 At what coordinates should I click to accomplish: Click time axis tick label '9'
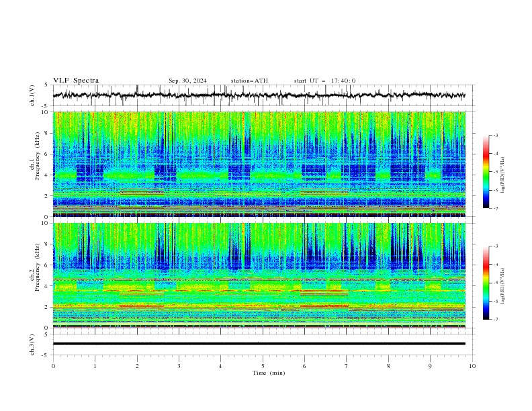tap(430, 366)
